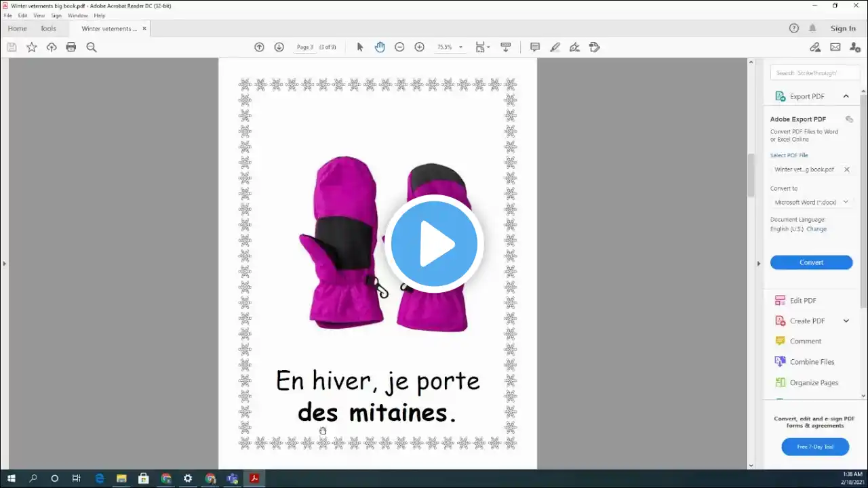Switch to the Tools tab
Screen dimensions: 868x488
click(x=48, y=28)
